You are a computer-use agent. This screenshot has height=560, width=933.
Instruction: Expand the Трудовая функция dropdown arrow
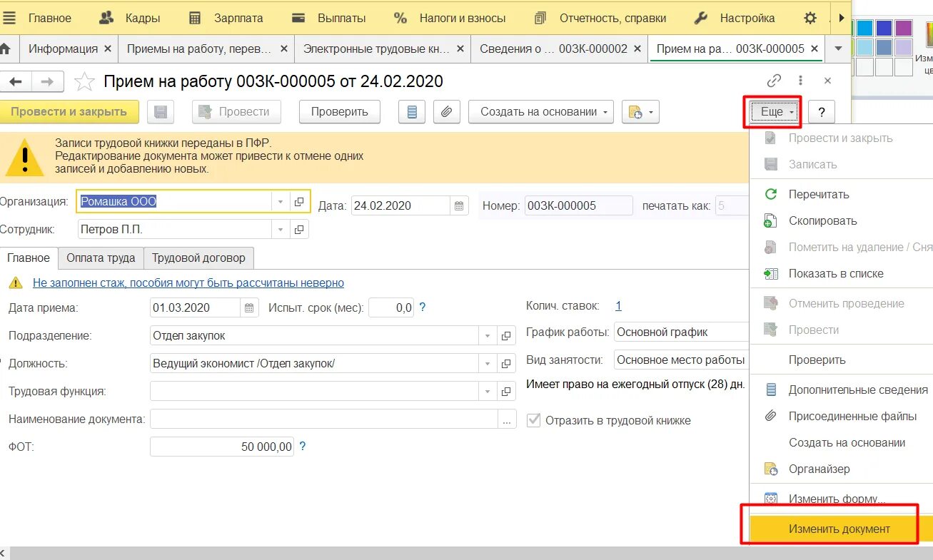pyautogui.click(x=488, y=392)
